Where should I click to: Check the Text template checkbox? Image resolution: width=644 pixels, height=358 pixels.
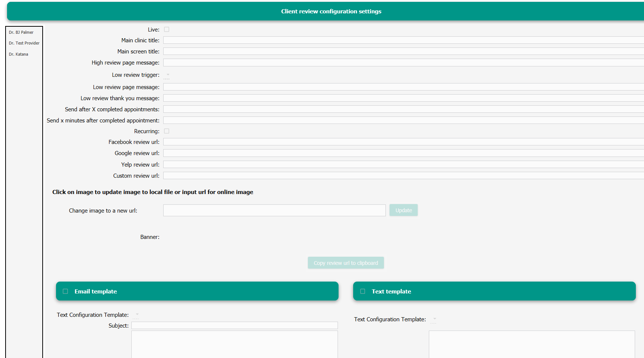click(363, 291)
